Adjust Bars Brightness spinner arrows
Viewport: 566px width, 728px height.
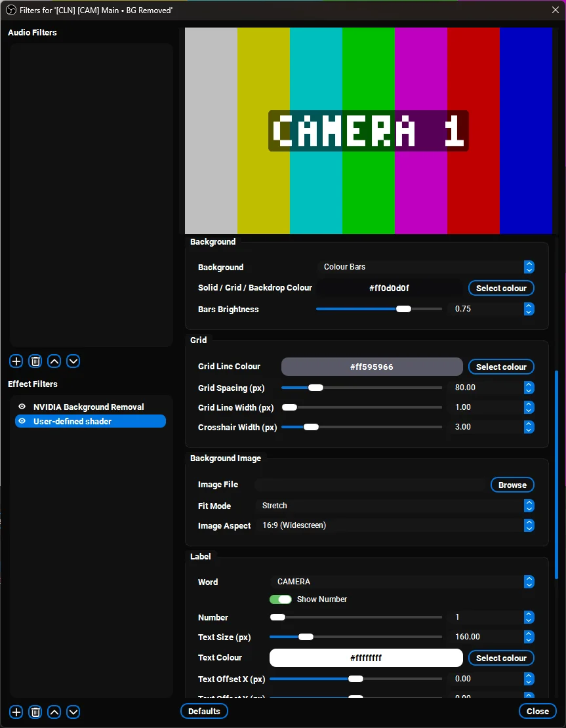529,309
